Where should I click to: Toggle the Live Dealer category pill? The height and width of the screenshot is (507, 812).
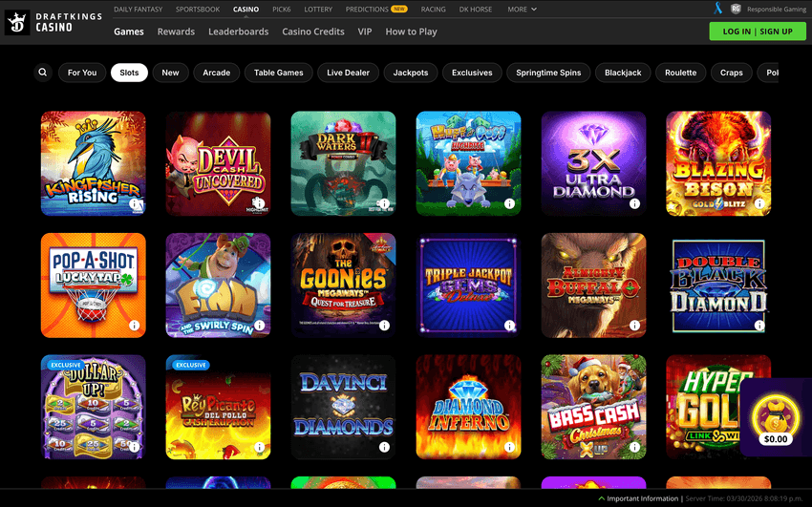pos(348,73)
